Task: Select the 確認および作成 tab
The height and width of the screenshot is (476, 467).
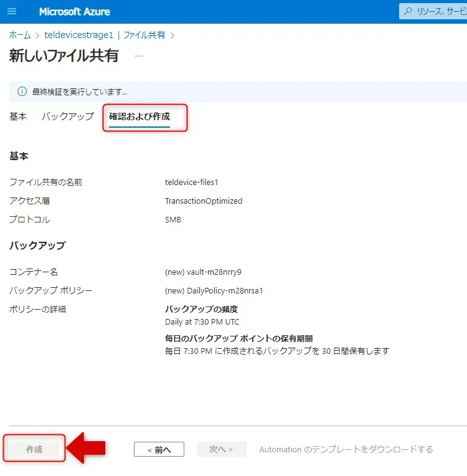Action: [139, 117]
